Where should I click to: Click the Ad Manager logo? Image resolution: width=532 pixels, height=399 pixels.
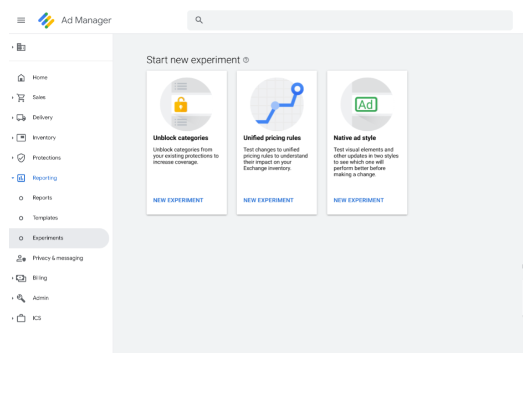pyautogui.click(x=46, y=21)
